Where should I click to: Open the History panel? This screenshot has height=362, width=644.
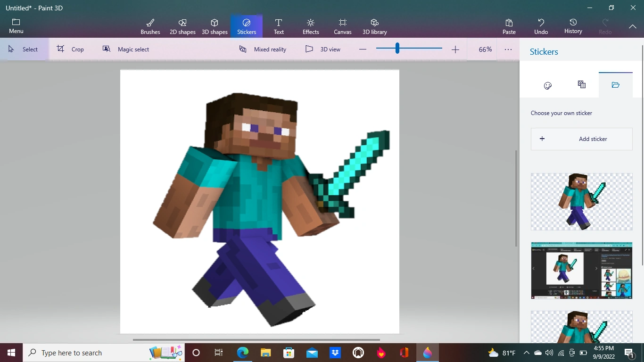point(573,26)
